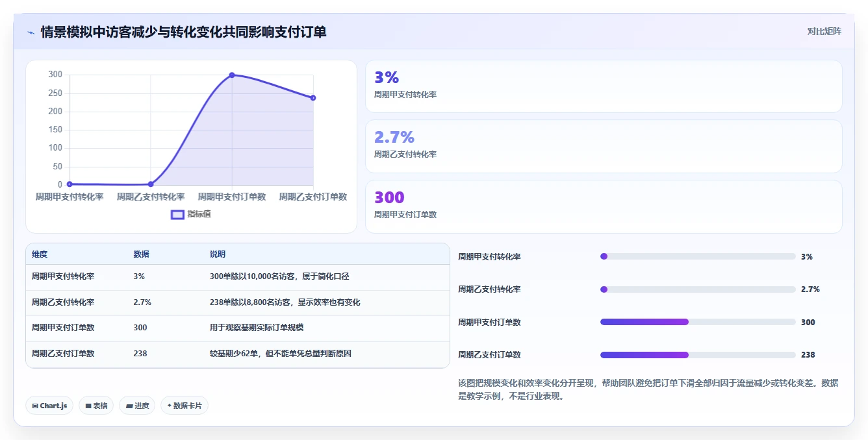Click the 周期甲支付订单数 progress bar
Viewport: 868px width, 440px height.
(698, 322)
